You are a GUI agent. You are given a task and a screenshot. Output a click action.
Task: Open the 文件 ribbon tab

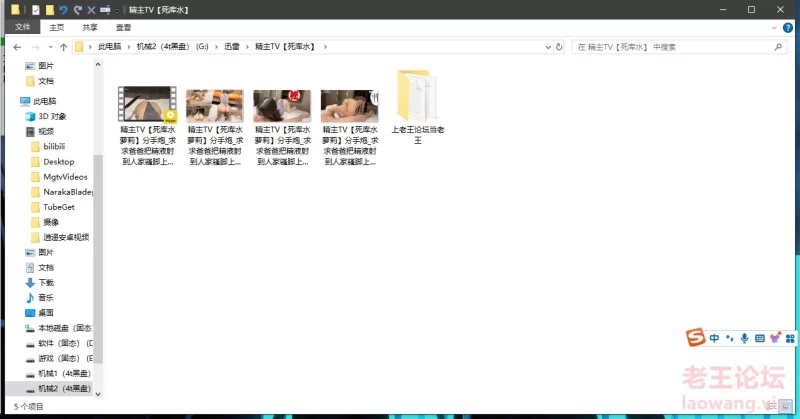pyautogui.click(x=22, y=27)
